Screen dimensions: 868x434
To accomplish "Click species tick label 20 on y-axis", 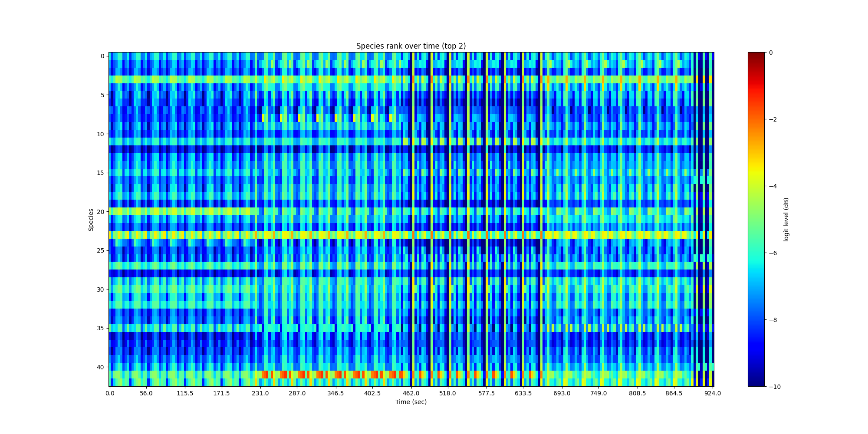I will tap(100, 212).
